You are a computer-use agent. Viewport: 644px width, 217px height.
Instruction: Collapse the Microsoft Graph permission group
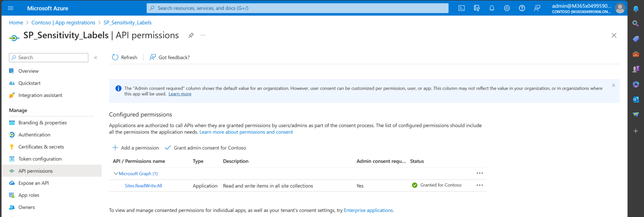click(x=116, y=174)
